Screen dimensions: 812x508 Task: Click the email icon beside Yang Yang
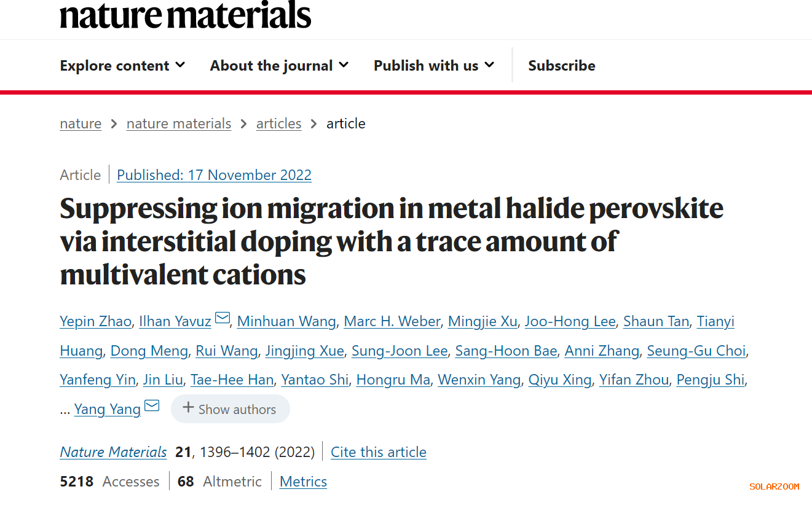point(152,406)
